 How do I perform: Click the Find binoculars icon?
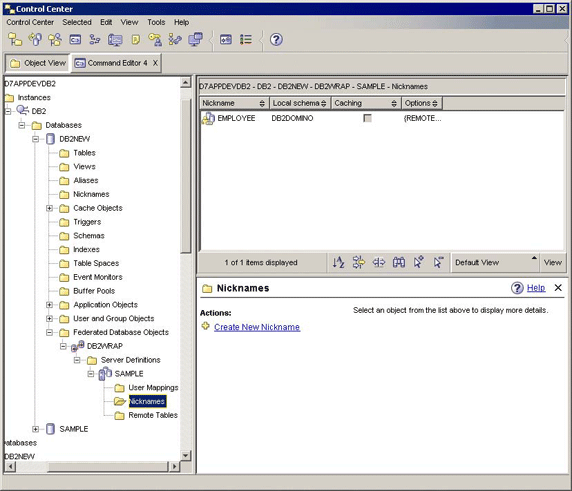tap(399, 262)
